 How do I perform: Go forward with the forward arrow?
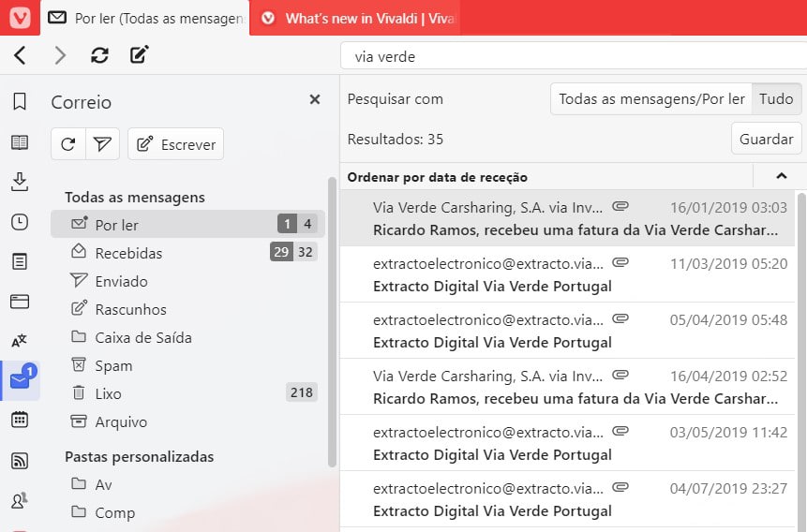pos(60,55)
